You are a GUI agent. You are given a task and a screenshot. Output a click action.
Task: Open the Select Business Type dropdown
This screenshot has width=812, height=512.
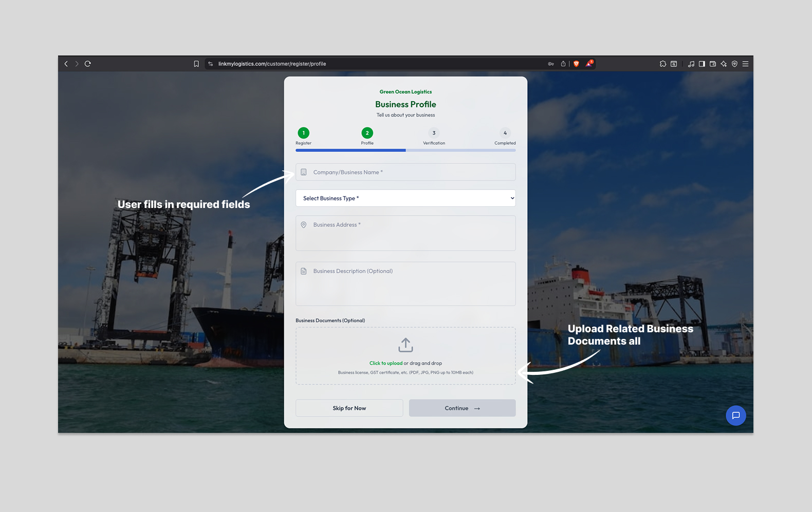[x=405, y=198]
